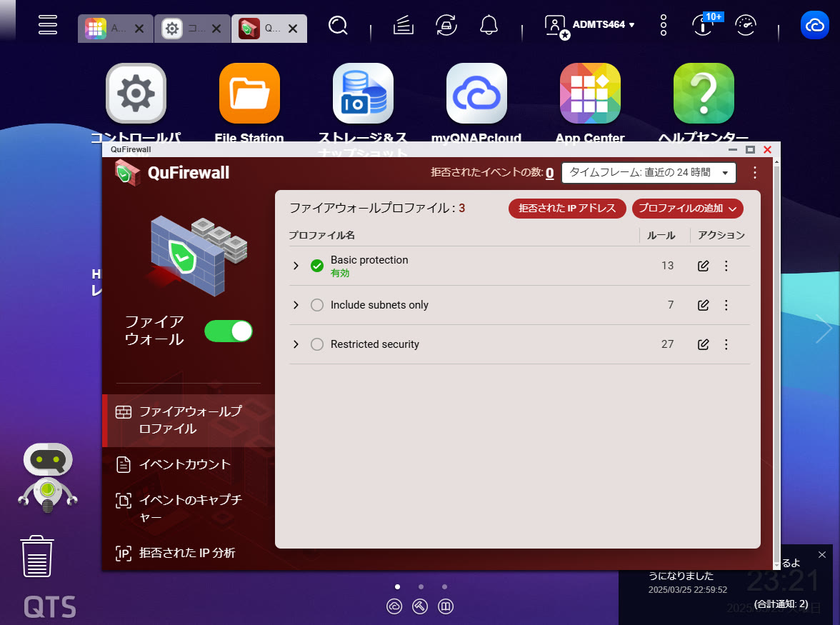The width and height of the screenshot is (840, 625).
Task: Open the Add Profile dropdown button
Action: coord(688,209)
